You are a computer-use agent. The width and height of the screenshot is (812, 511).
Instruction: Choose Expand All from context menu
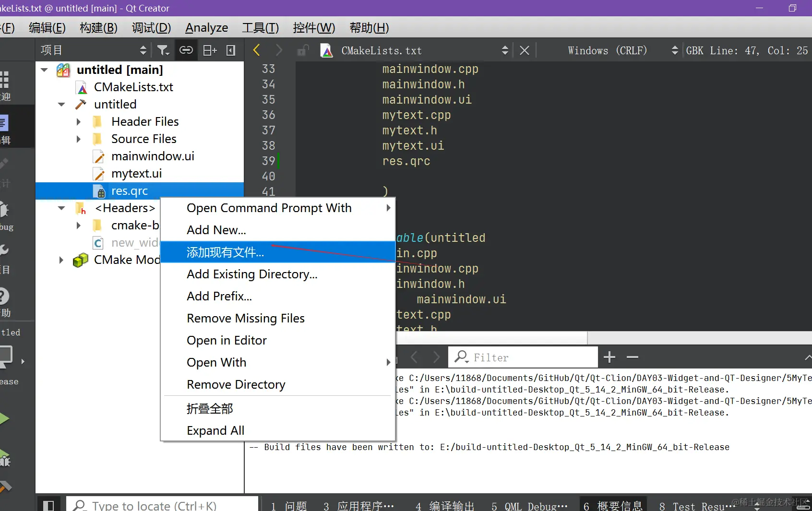(x=278, y=431)
